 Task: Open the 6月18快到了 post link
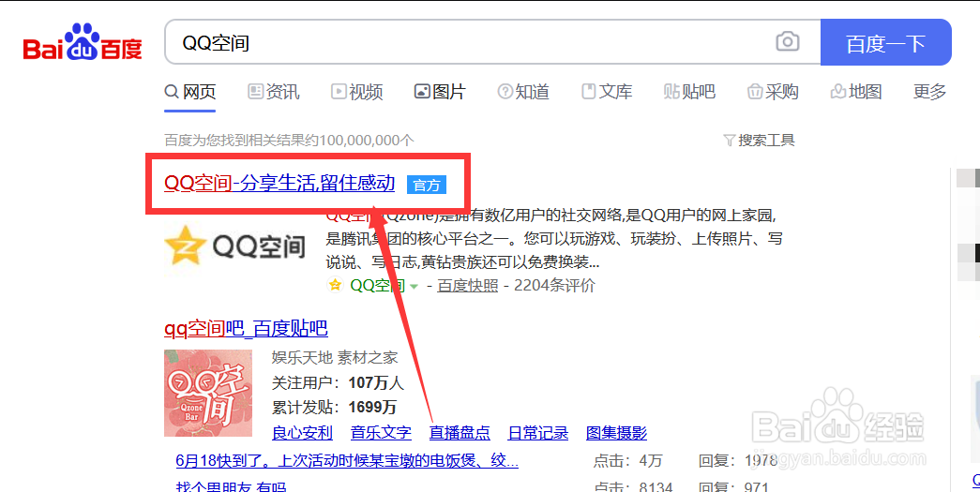pos(347,461)
